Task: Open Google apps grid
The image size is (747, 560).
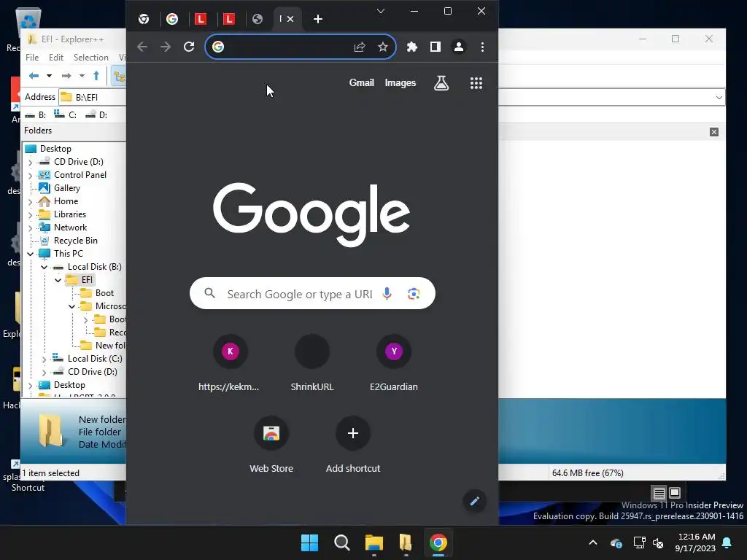Action: tap(476, 83)
